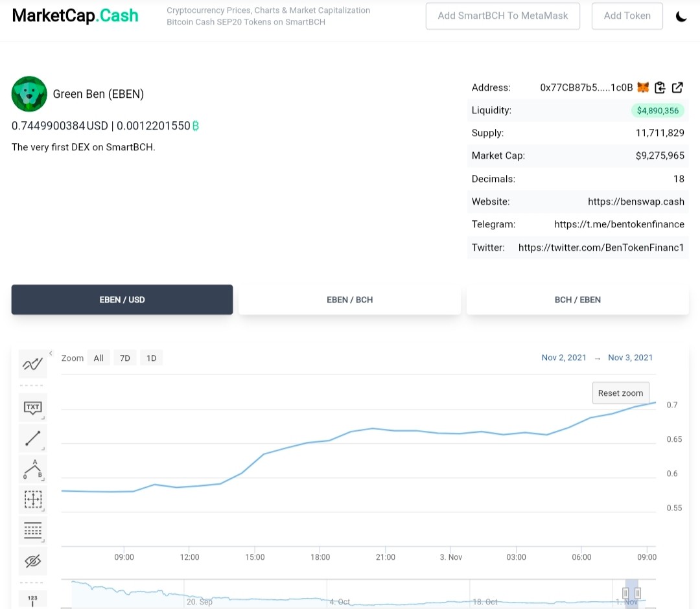
Task: Click Add SmartBCH To MetaMask button
Action: pyautogui.click(x=503, y=16)
